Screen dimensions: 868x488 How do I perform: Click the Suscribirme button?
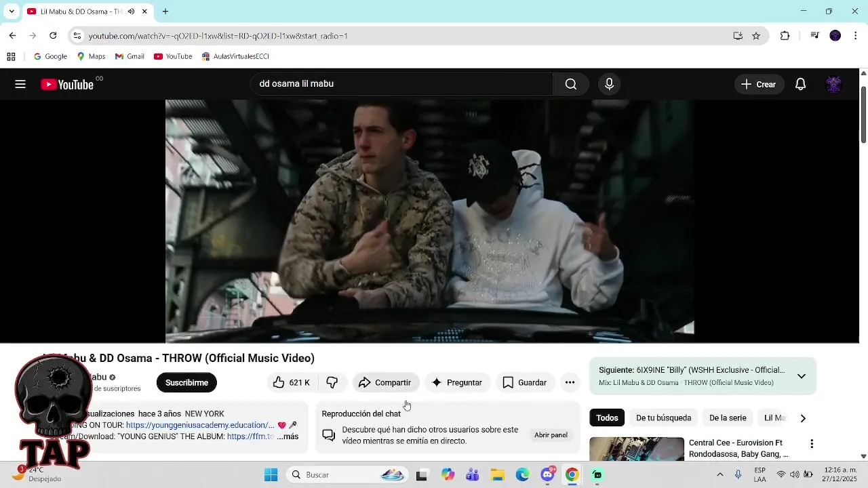point(186,383)
